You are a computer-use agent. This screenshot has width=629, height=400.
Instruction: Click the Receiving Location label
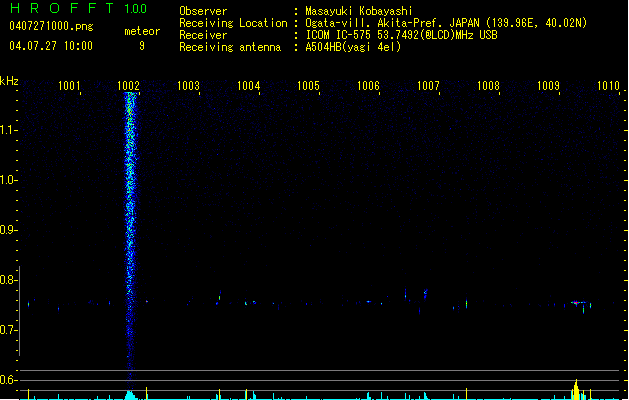pos(233,23)
